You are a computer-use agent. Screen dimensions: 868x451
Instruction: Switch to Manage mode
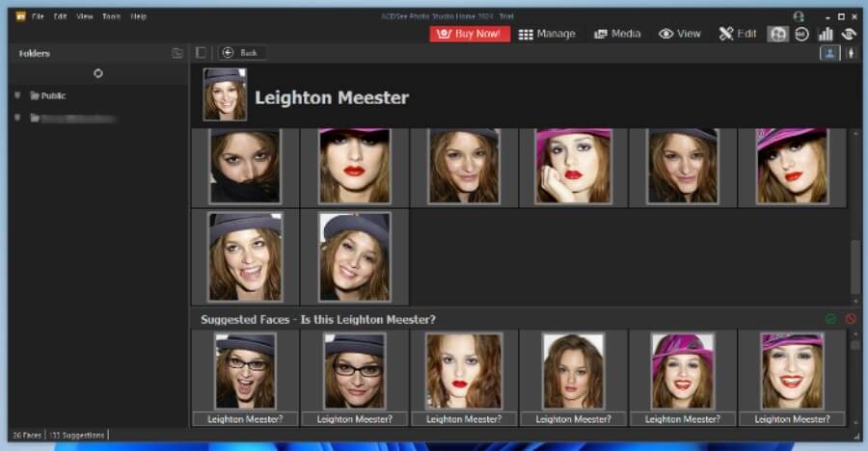tap(546, 34)
